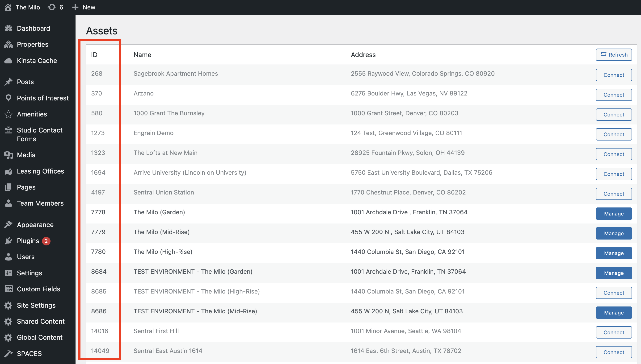Click the Team Members person icon
641x364 pixels.
click(x=8, y=203)
